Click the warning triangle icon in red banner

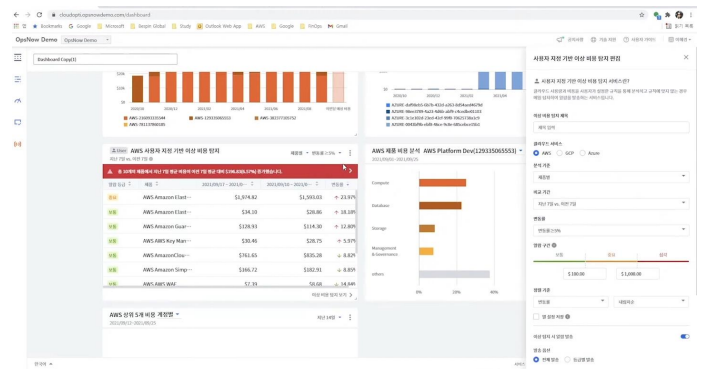tap(110, 171)
